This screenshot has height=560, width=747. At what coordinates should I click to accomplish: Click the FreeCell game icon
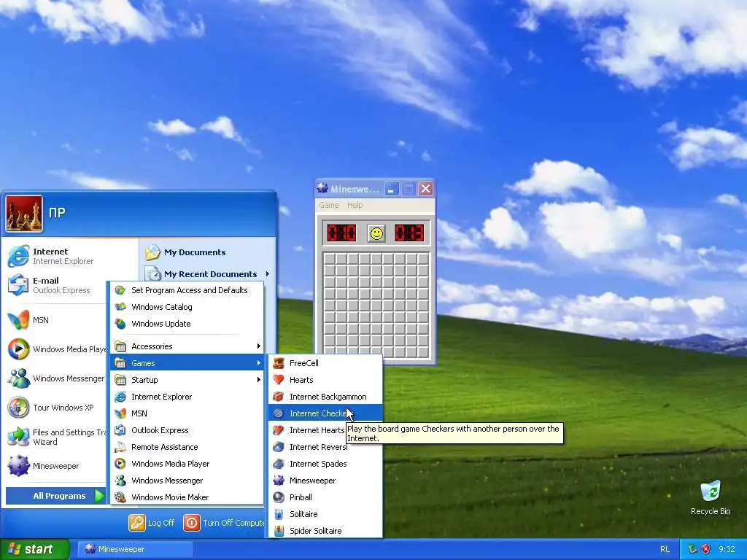(279, 363)
